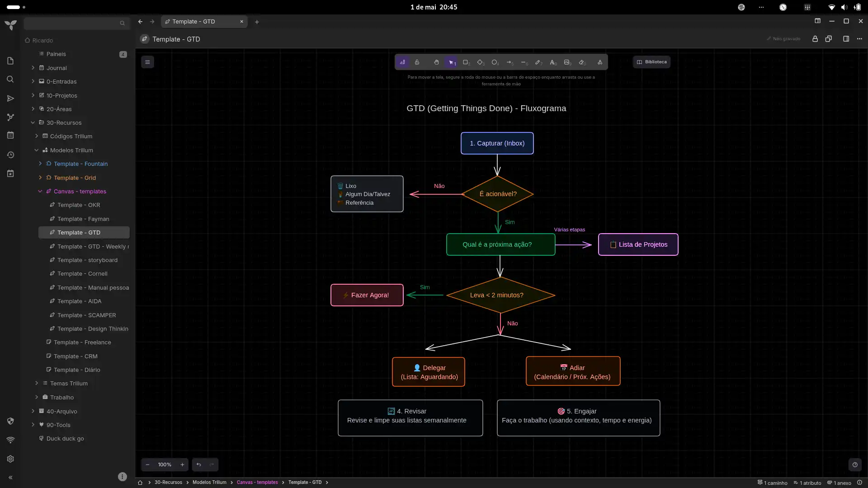Select the Diamond shape tool
The width and height of the screenshot is (868, 488).
[x=480, y=62]
